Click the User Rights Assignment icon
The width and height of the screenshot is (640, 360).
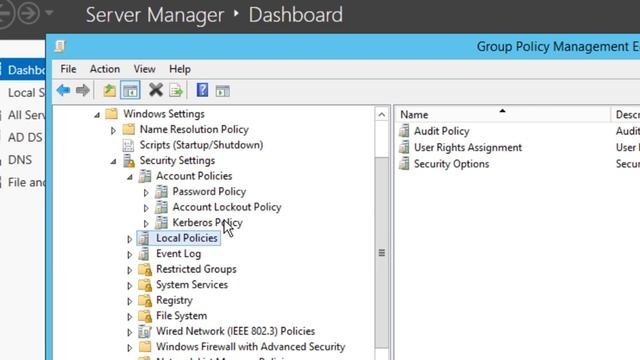coord(404,147)
